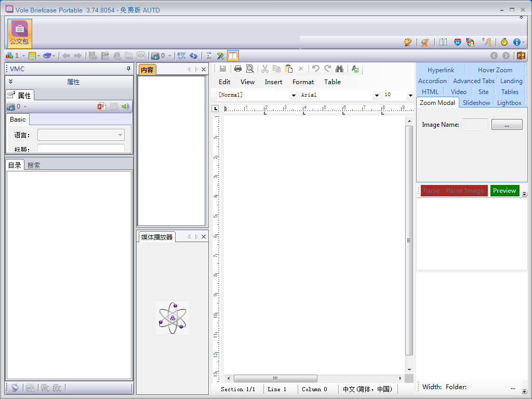The image size is (532, 399).
Task: Switch to the Accordion tab
Action: click(x=432, y=81)
